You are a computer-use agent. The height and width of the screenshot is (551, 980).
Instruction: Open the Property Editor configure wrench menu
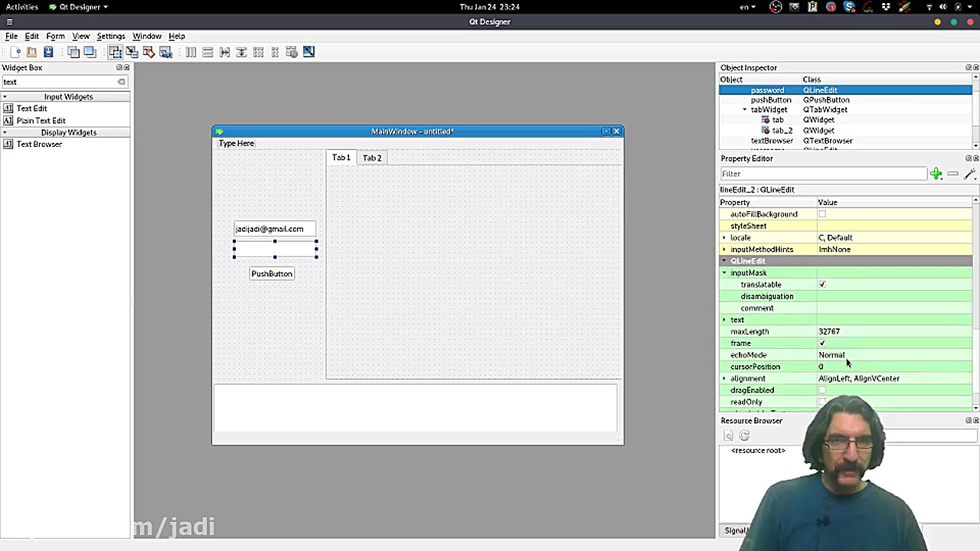pyautogui.click(x=970, y=174)
